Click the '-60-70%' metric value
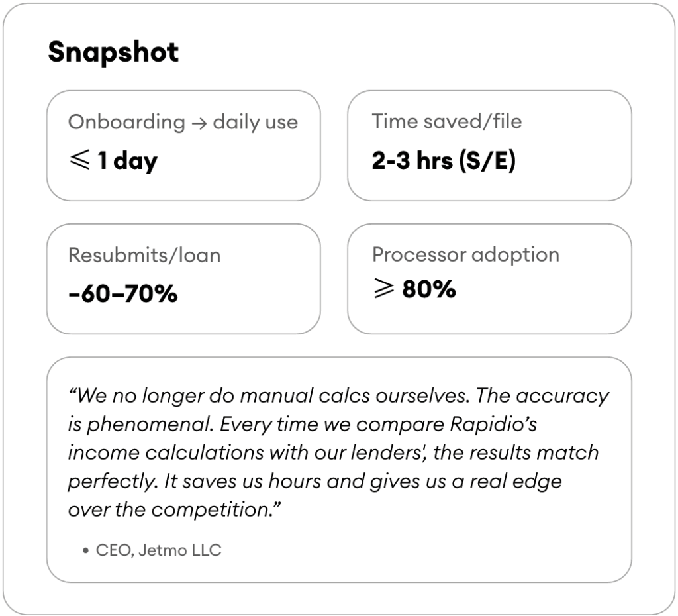This screenshot has height=616, width=678. [x=123, y=293]
